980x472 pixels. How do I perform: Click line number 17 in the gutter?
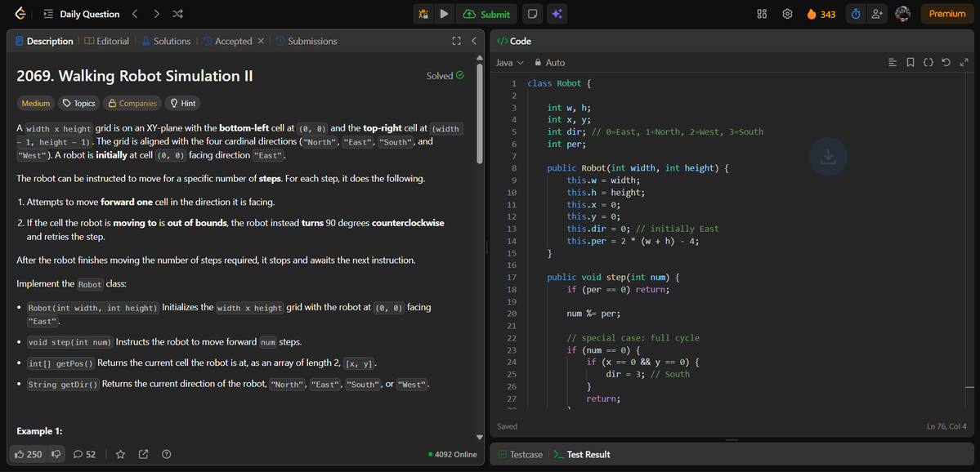512,277
